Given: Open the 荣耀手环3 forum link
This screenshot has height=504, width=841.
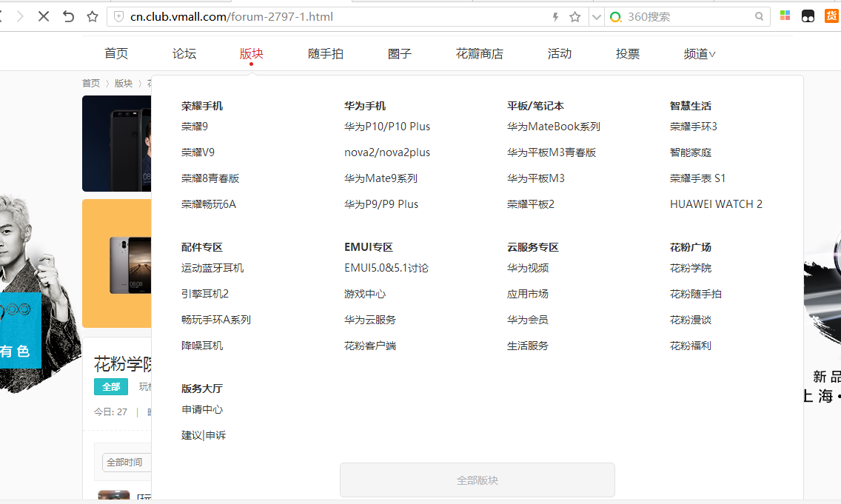Looking at the screenshot, I should click(694, 127).
